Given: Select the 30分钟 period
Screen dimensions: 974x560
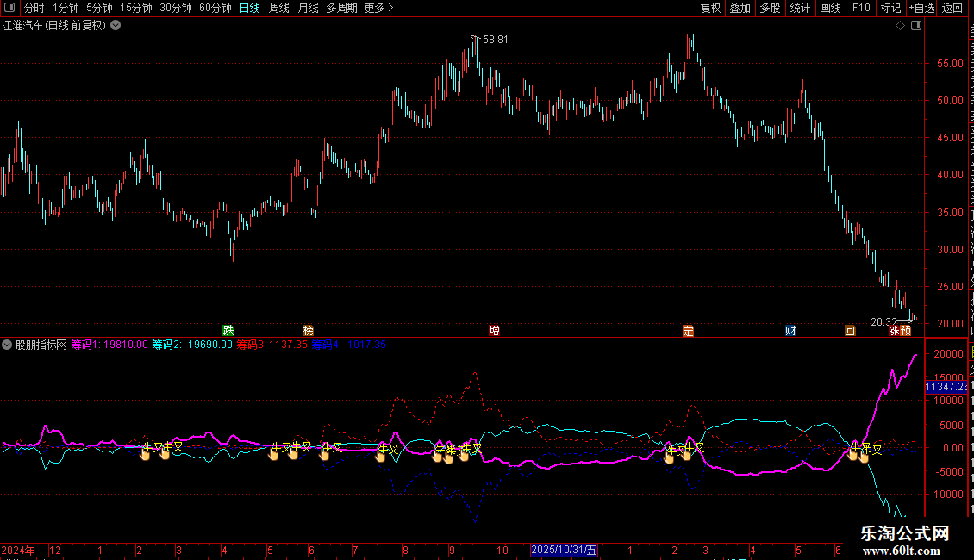Looking at the screenshot, I should (176, 8).
